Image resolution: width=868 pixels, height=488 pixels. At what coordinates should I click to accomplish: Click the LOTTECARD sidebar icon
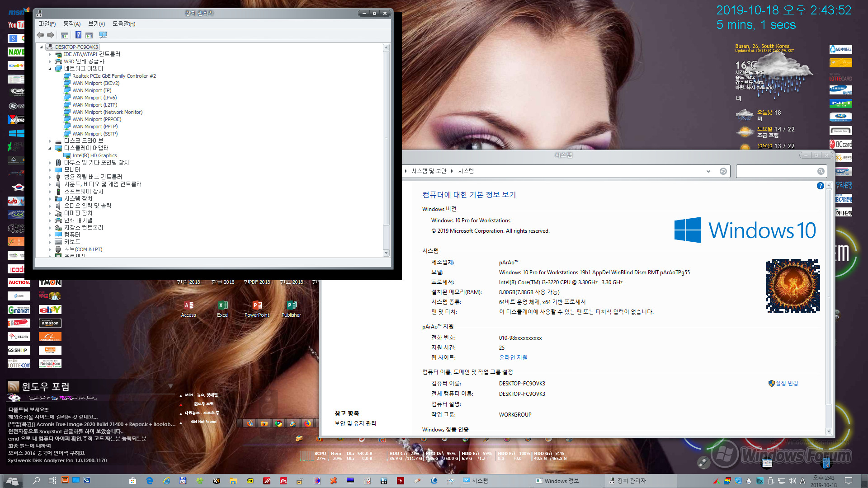pyautogui.click(x=841, y=76)
